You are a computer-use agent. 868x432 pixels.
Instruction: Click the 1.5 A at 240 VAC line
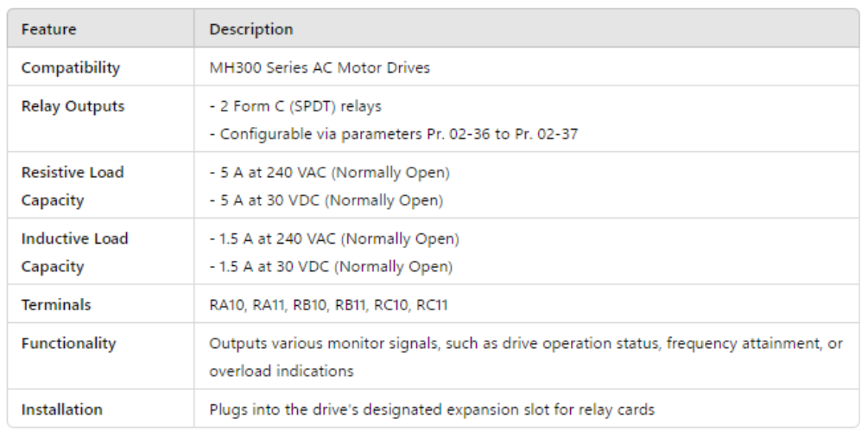(x=334, y=238)
